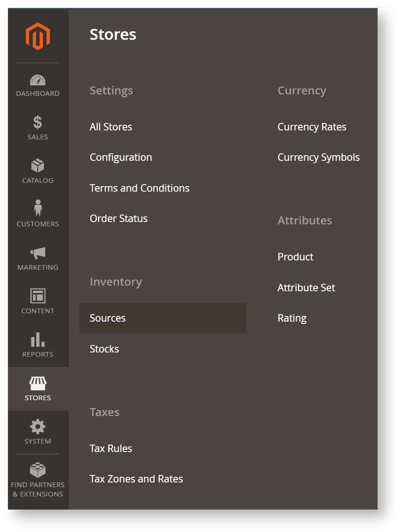
Task: Open the Dashboard gauge icon
Action: (38, 80)
